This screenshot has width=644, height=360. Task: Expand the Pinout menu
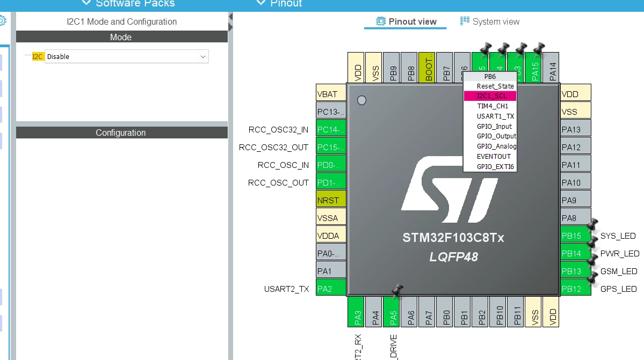(x=279, y=4)
